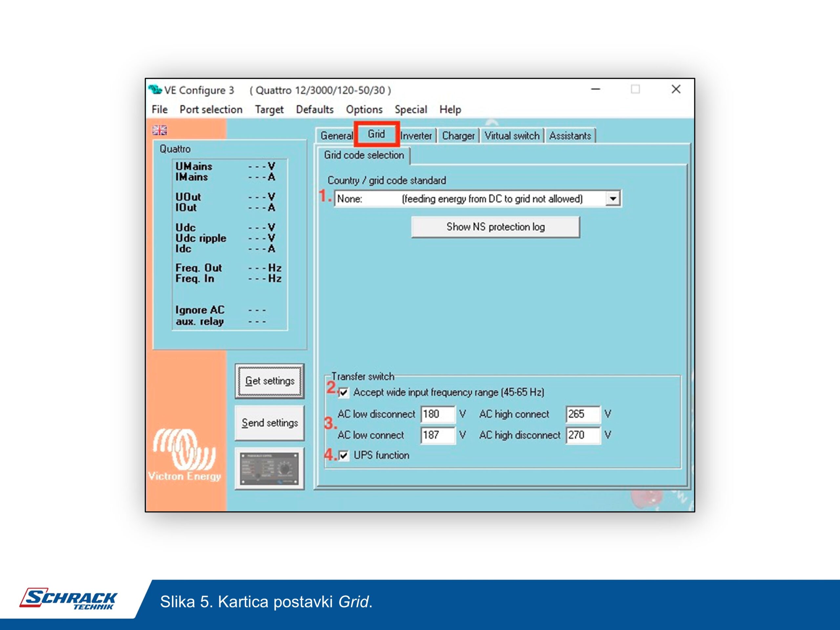Viewport: 840px width, 630px height.
Task: Click the AC low disconnect voltage field
Action: click(x=437, y=414)
